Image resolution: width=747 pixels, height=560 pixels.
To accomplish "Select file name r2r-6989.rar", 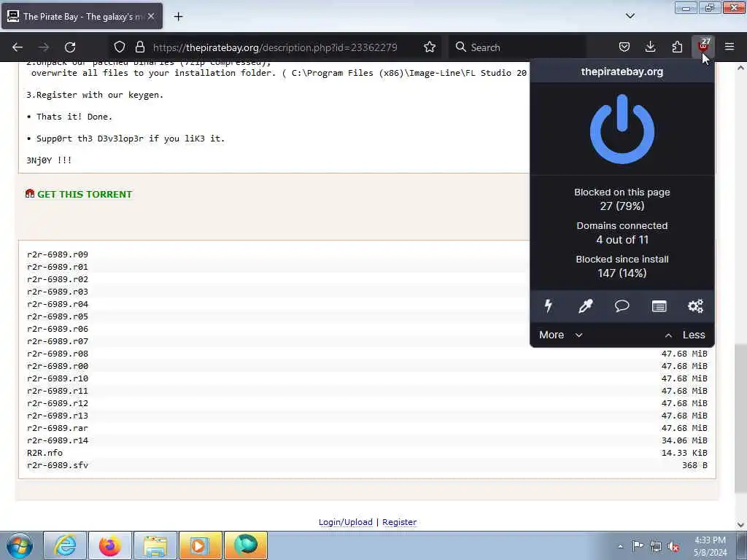I will click(58, 427).
